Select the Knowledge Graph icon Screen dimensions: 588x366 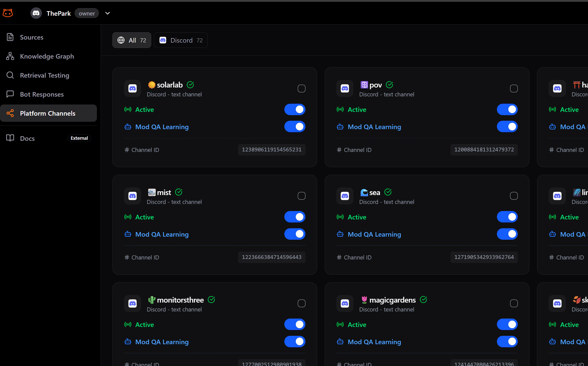point(10,56)
